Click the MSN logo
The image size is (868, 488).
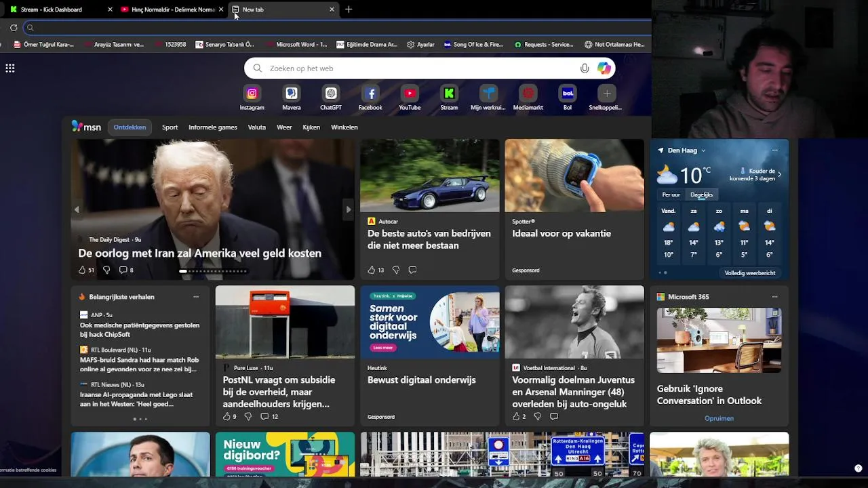tap(87, 127)
